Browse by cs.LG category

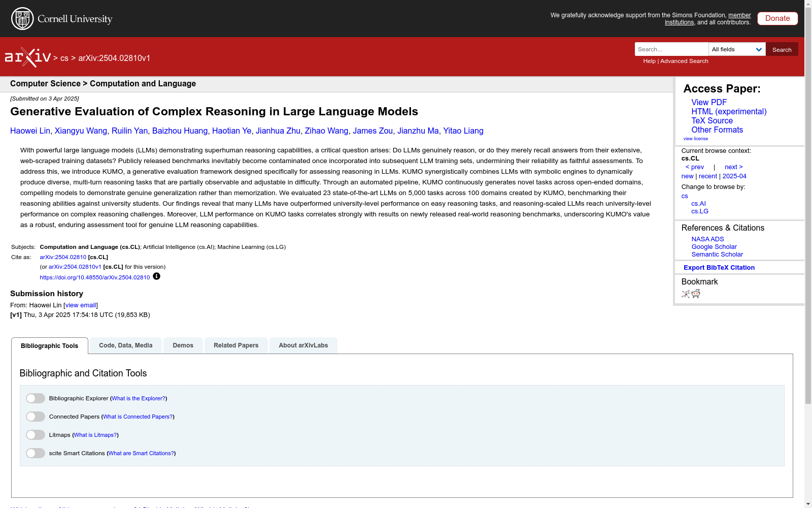pyautogui.click(x=700, y=211)
